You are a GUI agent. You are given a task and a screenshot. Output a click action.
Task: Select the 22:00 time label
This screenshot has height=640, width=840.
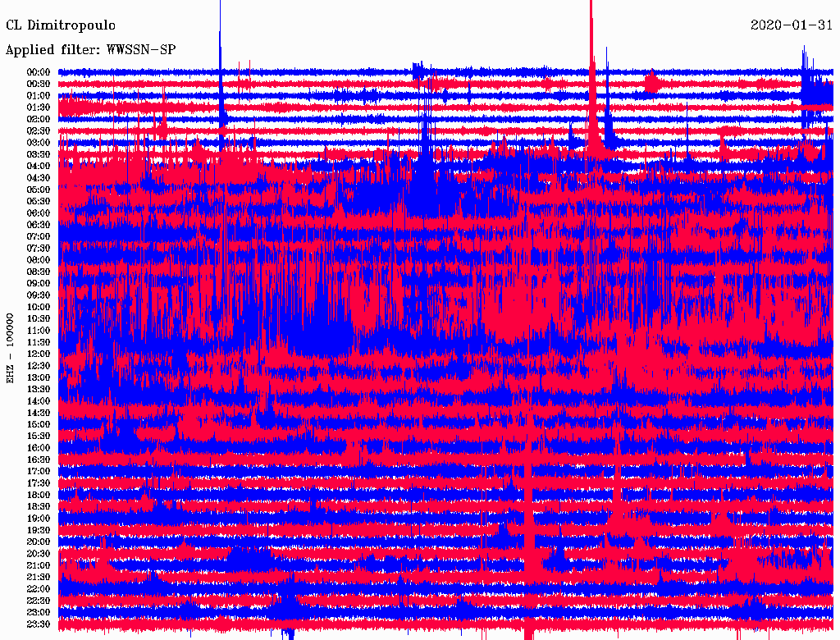(x=39, y=588)
